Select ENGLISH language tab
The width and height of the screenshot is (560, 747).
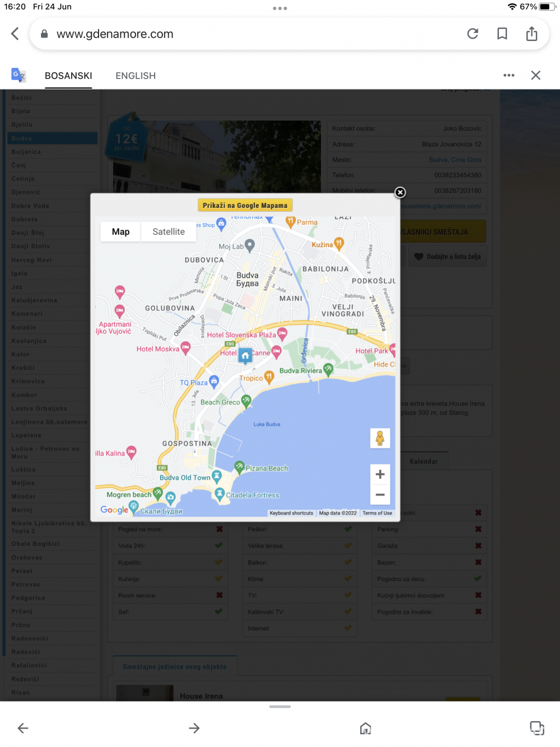pos(136,76)
